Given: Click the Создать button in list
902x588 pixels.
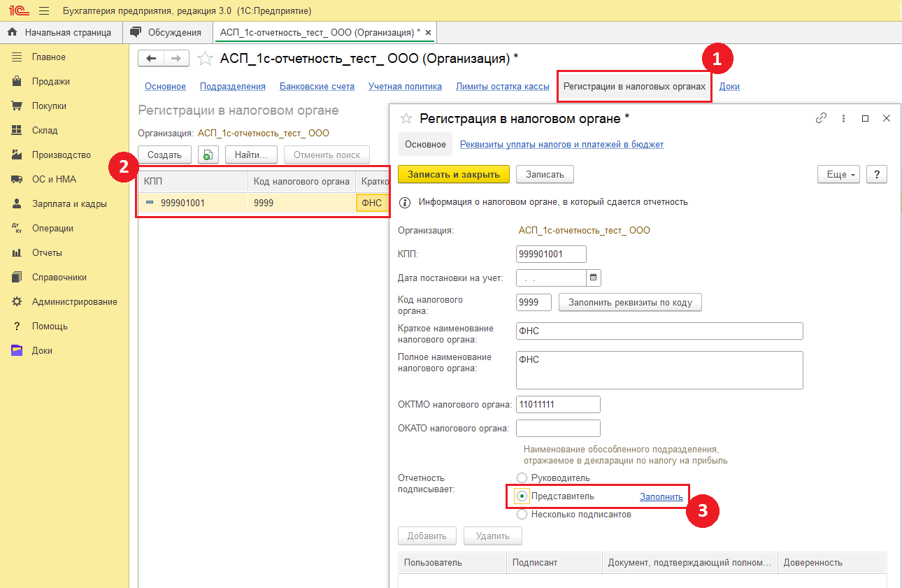Looking at the screenshot, I should [x=164, y=155].
